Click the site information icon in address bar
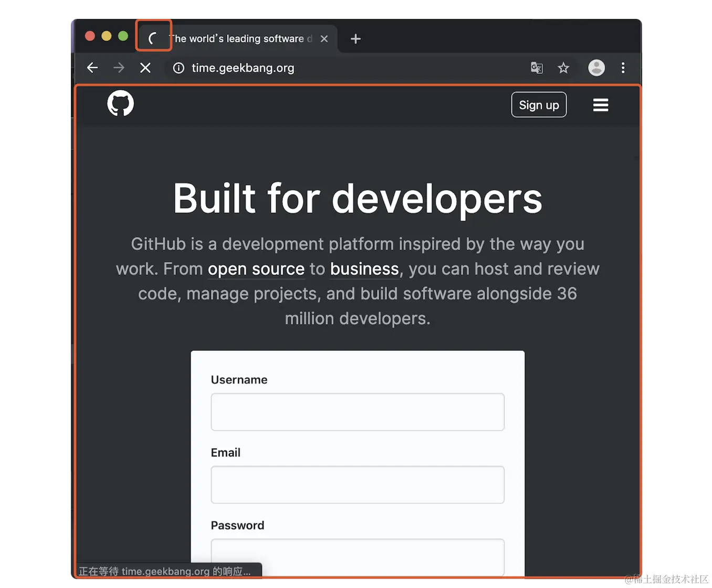The image size is (712, 588). tap(179, 68)
